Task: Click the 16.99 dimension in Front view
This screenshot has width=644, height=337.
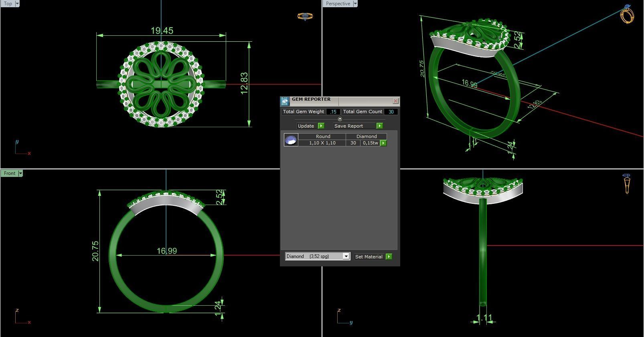Action: [x=166, y=251]
